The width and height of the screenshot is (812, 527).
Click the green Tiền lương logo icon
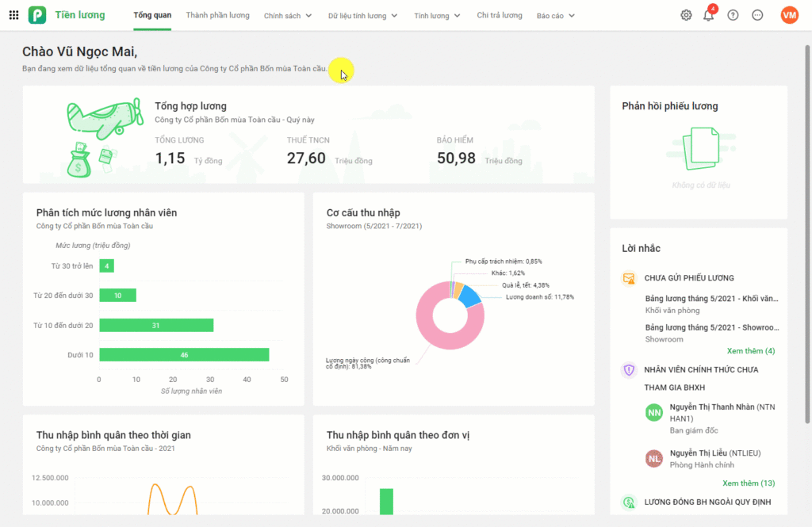click(x=37, y=15)
